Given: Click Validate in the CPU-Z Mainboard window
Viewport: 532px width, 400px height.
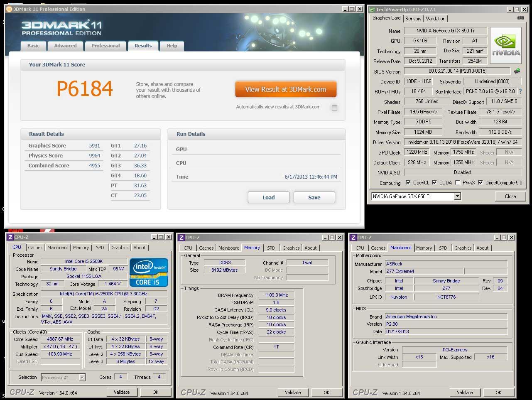Looking at the screenshot, I should [465, 393].
